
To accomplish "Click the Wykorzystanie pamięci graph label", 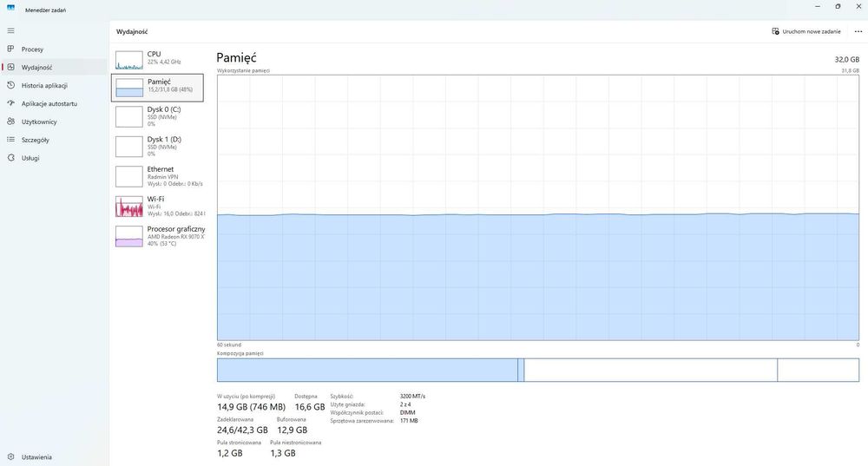I will coord(244,71).
